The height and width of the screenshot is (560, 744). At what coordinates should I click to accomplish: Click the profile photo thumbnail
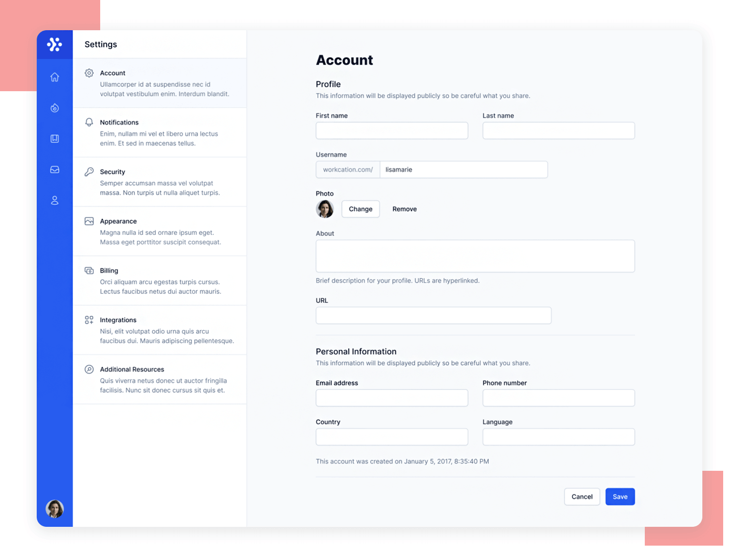[x=325, y=209]
